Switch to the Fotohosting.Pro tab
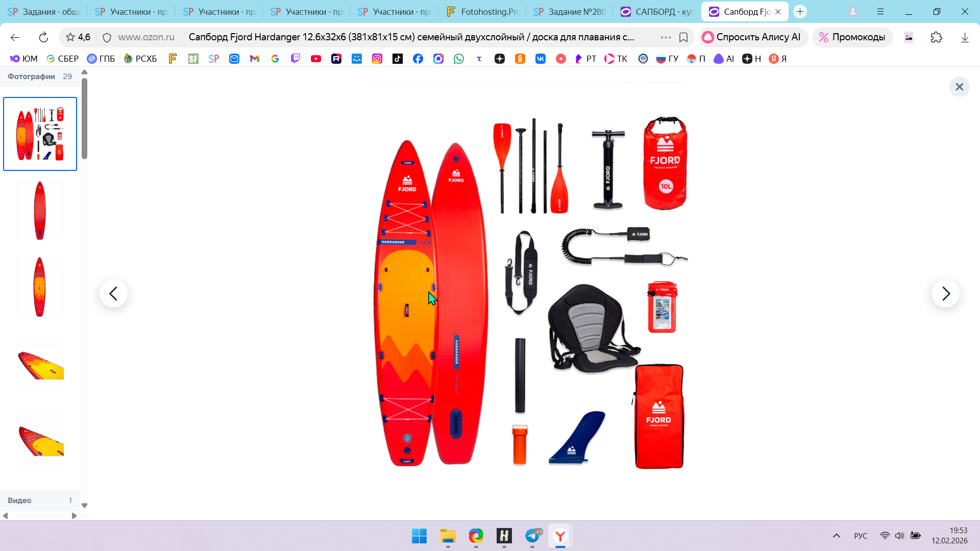 click(x=482, y=12)
